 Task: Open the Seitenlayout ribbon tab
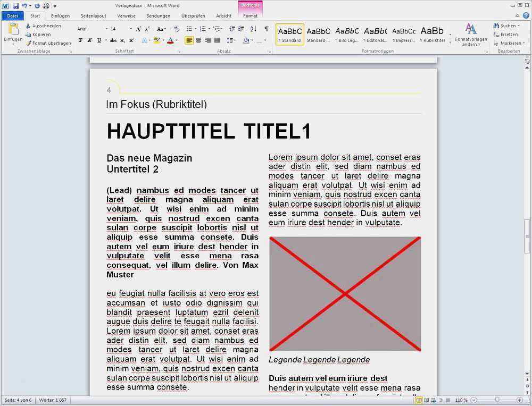coord(93,16)
